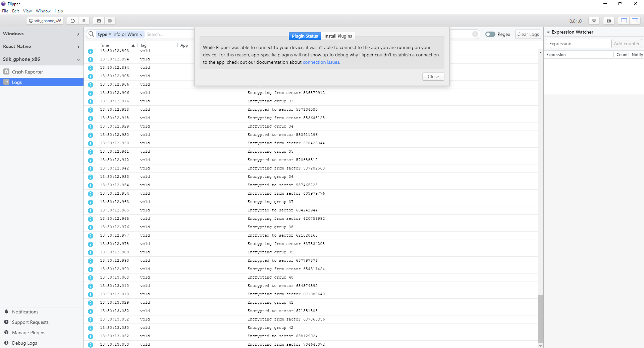Open Manage Plugins from the sidebar
The image size is (644, 348).
(29, 332)
